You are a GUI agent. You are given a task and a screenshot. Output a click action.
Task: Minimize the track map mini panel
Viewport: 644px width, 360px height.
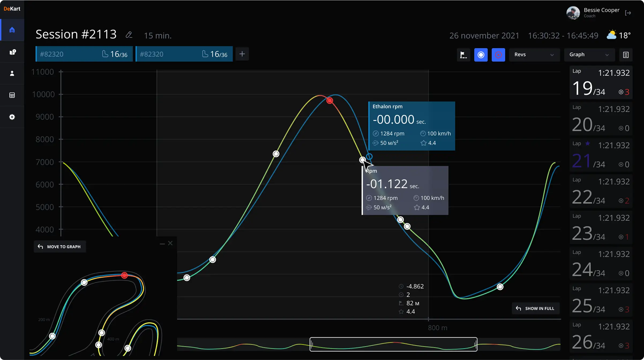[162, 244]
